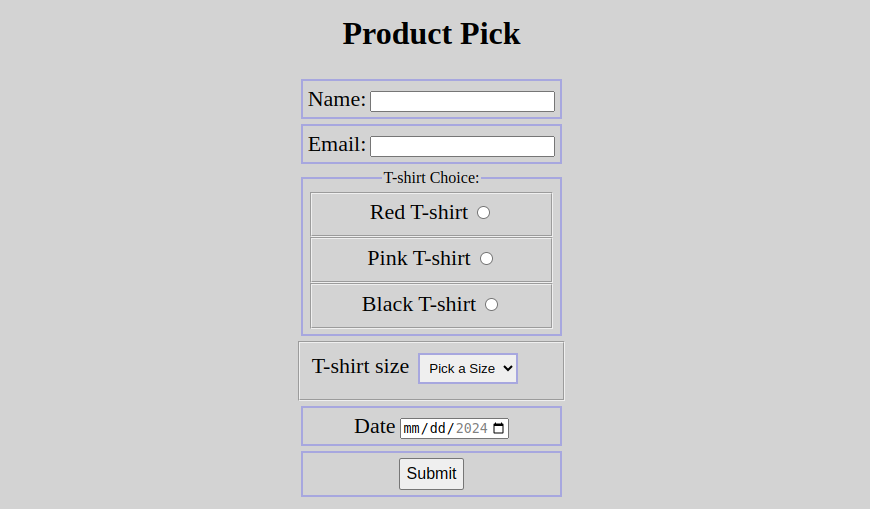Click the "T-shirt Choice:" legend text
The image size is (870, 509).
pyautogui.click(x=431, y=178)
